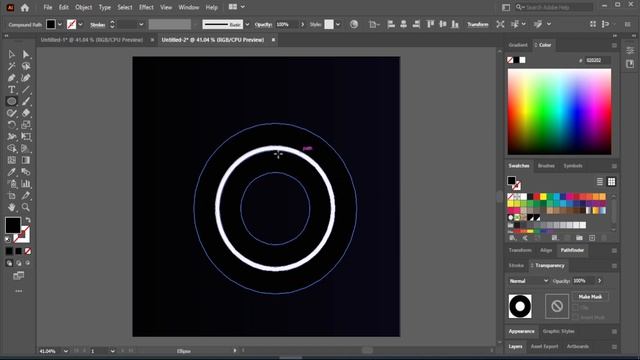Open fill color dropdown in control bar

point(60,24)
